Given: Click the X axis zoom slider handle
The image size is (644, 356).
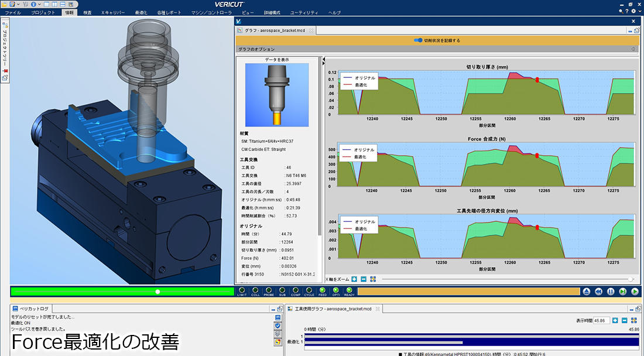Looking at the screenshot, I should point(631,279).
